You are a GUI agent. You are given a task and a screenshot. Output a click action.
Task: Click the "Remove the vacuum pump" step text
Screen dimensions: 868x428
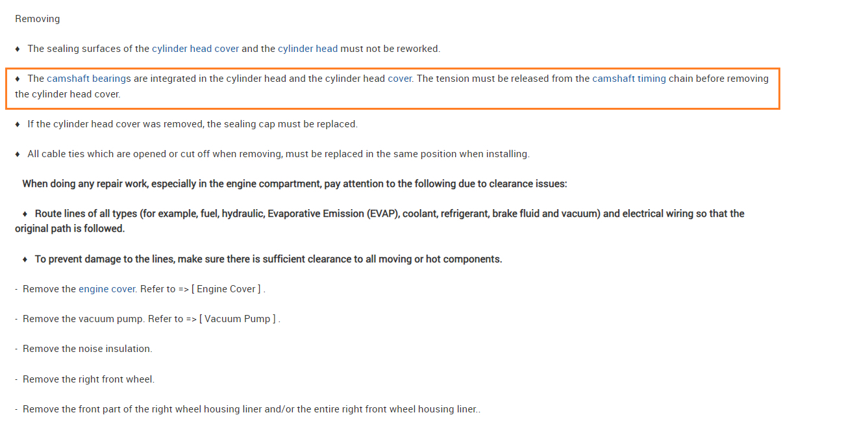pyautogui.click(x=84, y=319)
